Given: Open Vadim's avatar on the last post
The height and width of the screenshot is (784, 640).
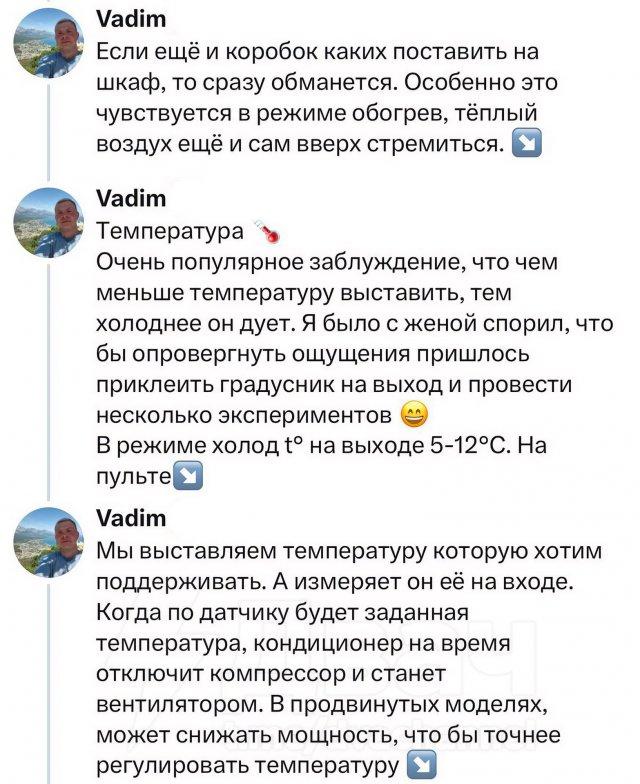Looking at the screenshot, I should click(x=48, y=542).
